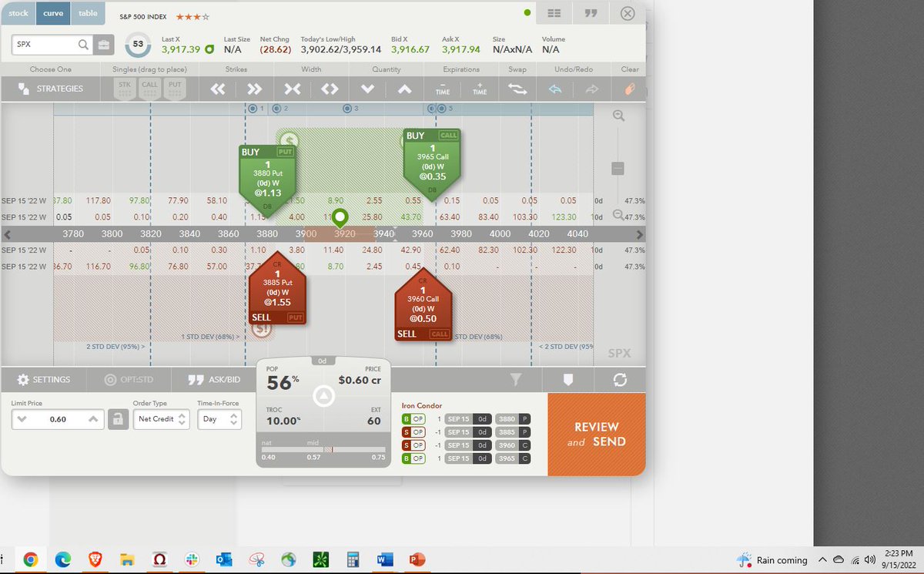Image resolution: width=924 pixels, height=574 pixels.
Task: Click the magnifier icon in symbol search
Action: pos(84,45)
